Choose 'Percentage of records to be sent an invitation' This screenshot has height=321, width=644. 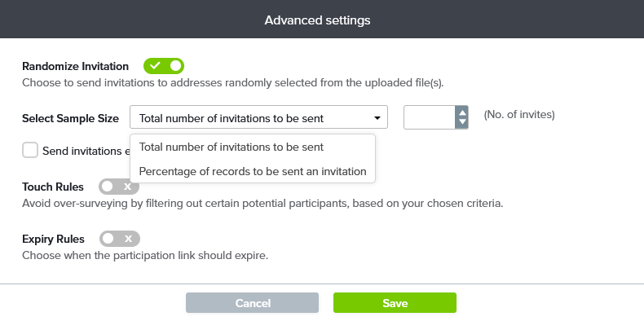pos(252,171)
